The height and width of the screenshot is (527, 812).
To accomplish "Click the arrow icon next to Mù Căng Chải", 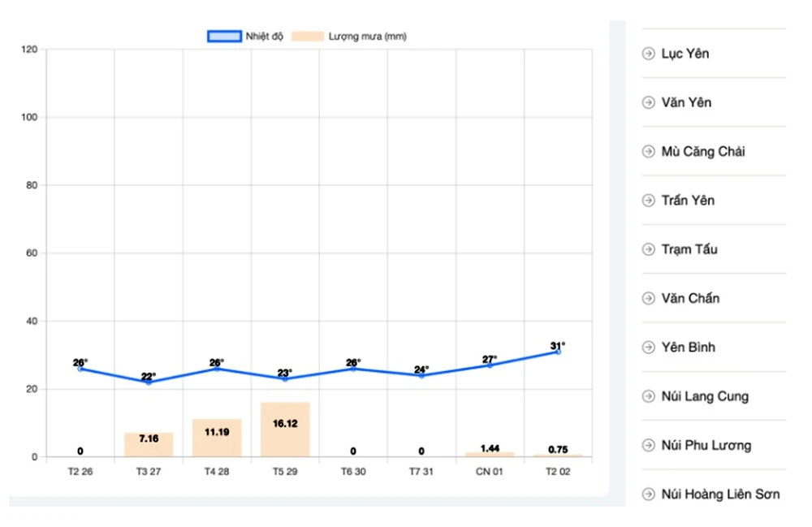I will (648, 152).
